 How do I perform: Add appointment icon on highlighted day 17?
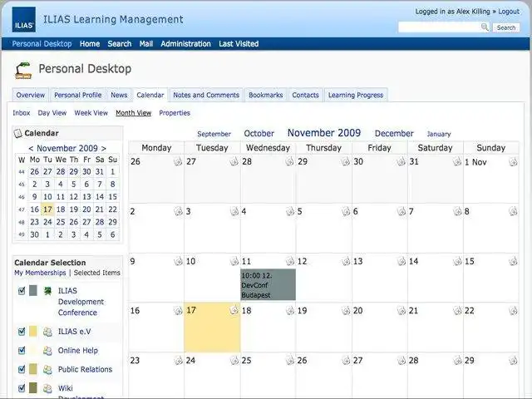click(234, 310)
